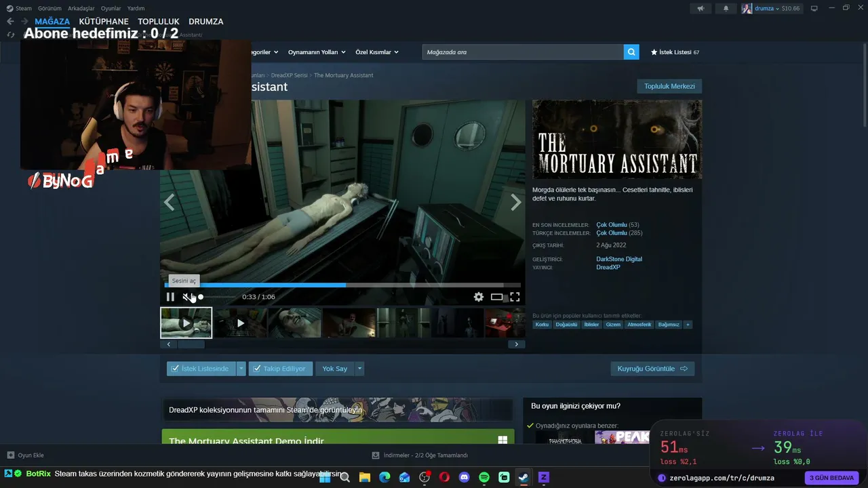Enter fullscreen for the trailer video
The image size is (868, 488).
(x=515, y=297)
